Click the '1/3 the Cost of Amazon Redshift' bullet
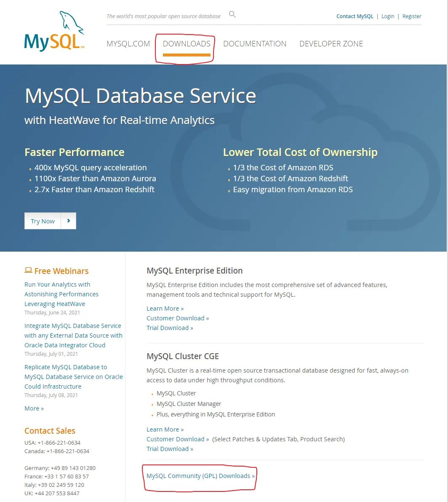The height and width of the screenshot is (502, 448). 291,178
